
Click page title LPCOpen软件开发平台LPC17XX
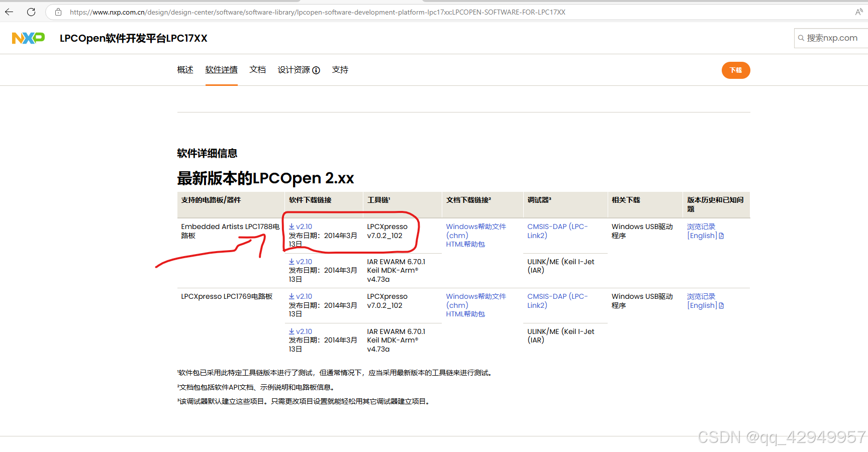tap(134, 38)
